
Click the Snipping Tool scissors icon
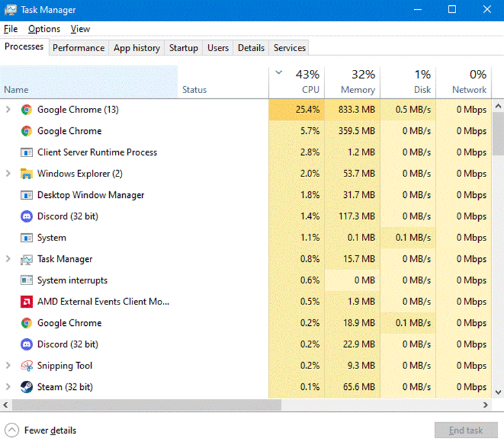coord(26,366)
